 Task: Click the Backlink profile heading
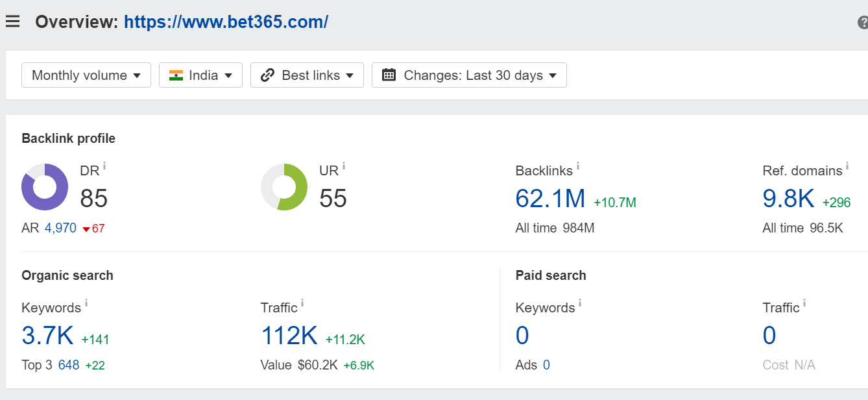[x=69, y=138]
